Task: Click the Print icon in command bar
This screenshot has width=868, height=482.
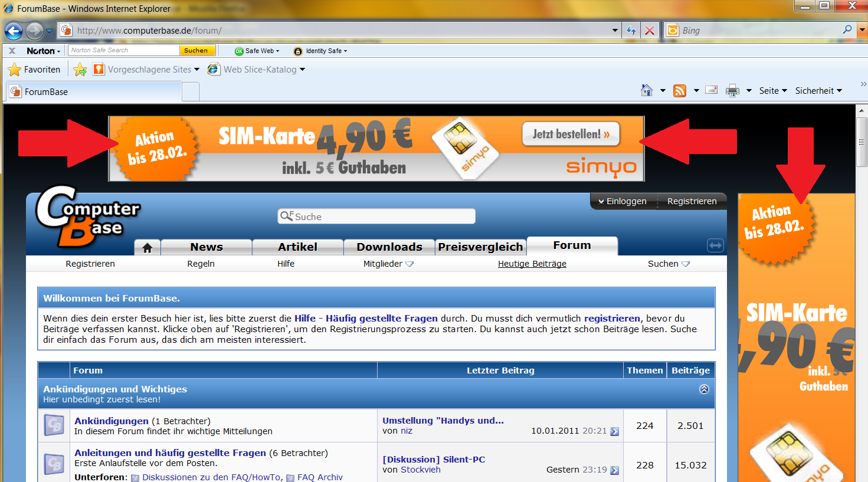Action: click(x=732, y=90)
